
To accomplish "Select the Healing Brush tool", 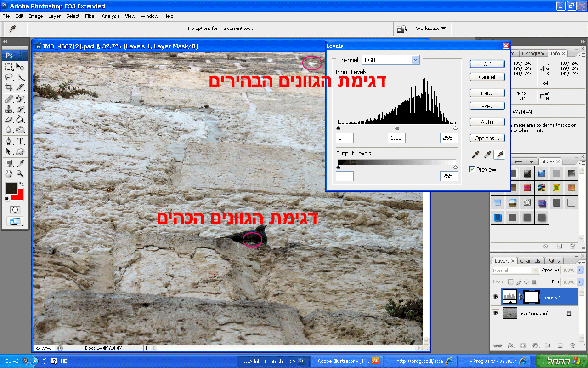I will (x=9, y=99).
